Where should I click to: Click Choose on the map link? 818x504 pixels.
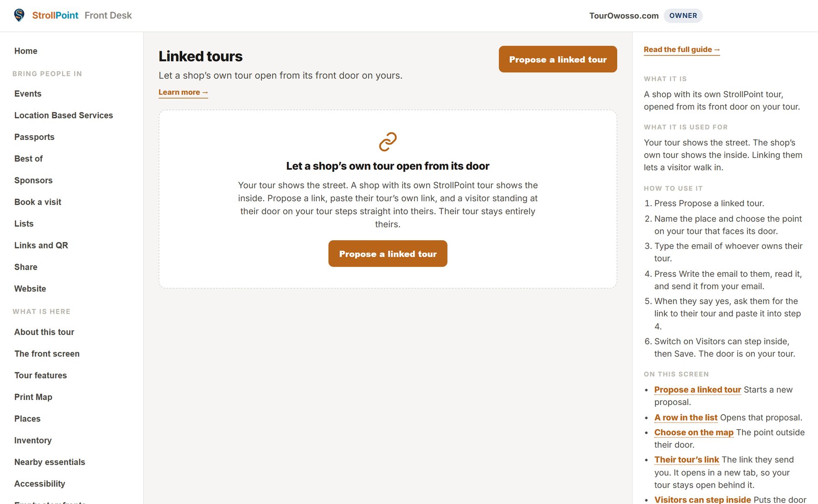pyautogui.click(x=694, y=432)
